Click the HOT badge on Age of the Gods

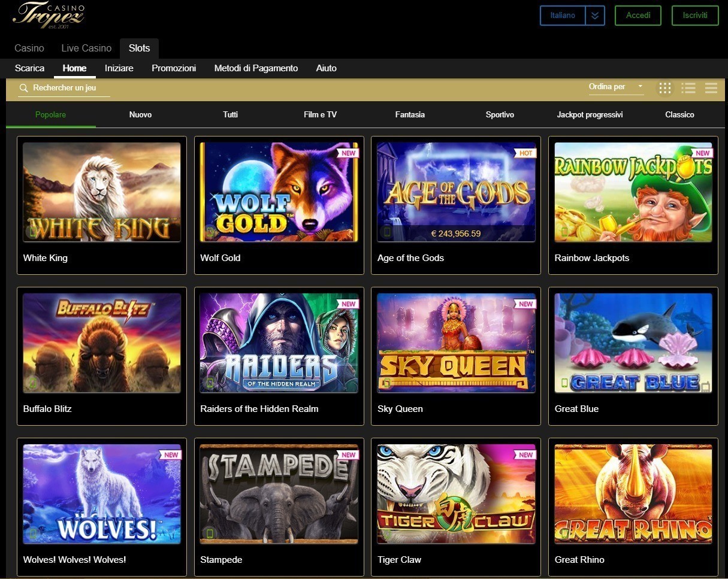pos(525,153)
